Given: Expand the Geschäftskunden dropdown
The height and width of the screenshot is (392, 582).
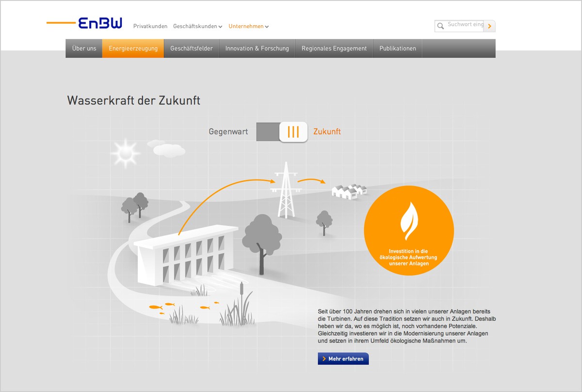Looking at the screenshot, I should [x=197, y=27].
